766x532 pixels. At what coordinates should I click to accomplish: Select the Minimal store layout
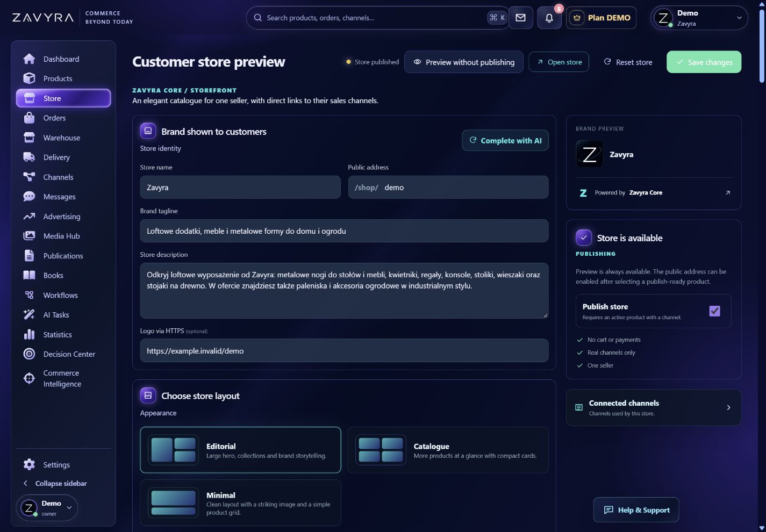240,503
